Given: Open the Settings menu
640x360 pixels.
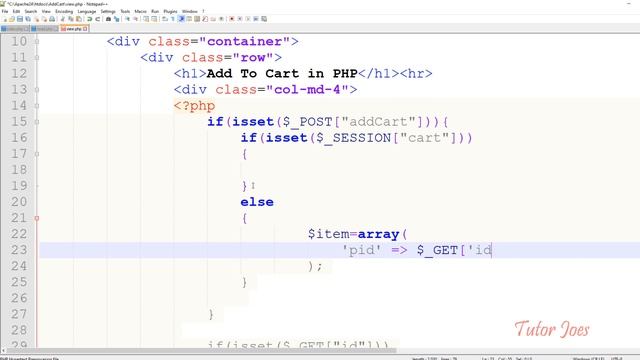Looking at the screenshot, I should pyautogui.click(x=108, y=11).
